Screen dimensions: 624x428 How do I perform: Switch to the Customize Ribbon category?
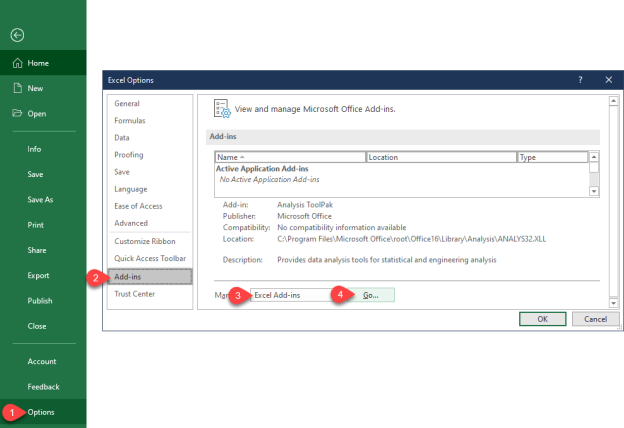(x=146, y=243)
